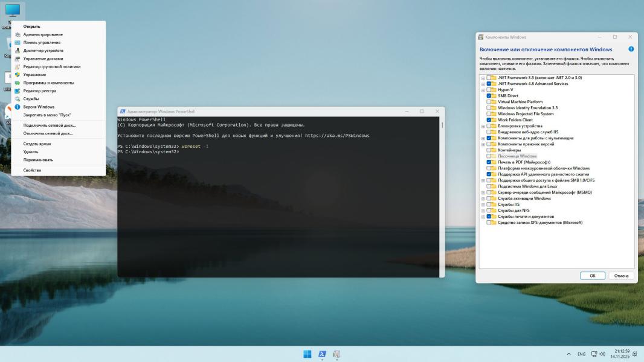644x362 pixels.
Task: Click the Службы gear icon entry
Action: (18, 99)
